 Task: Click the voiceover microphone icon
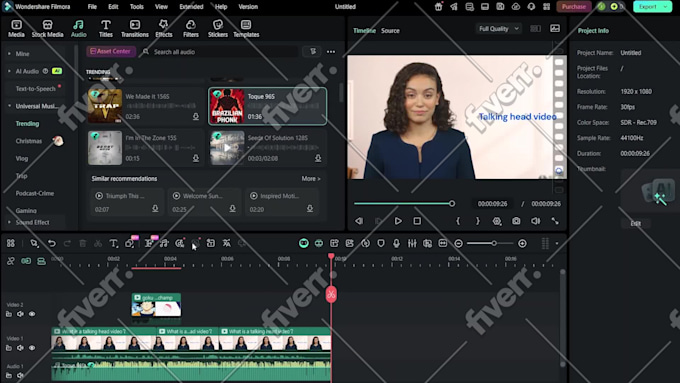coord(396,243)
